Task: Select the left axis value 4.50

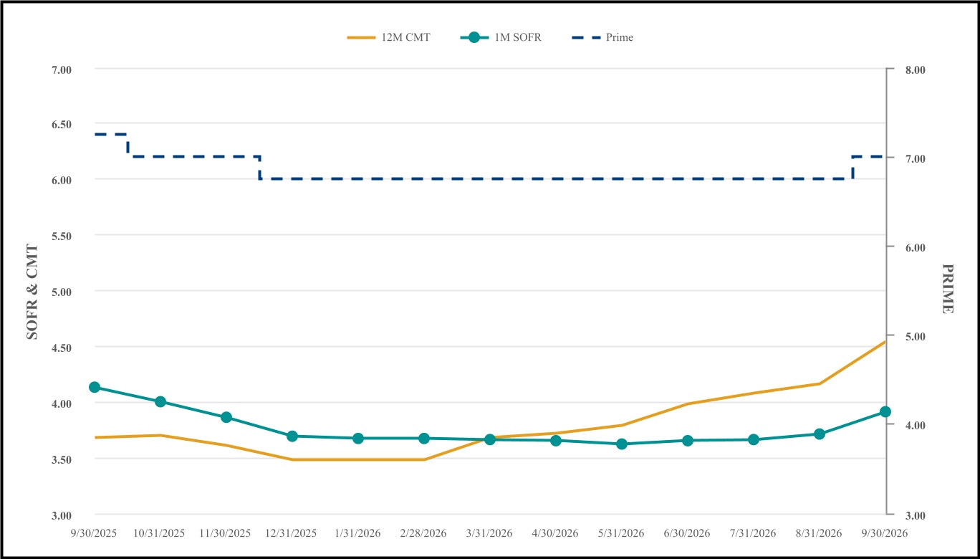Action: point(62,348)
